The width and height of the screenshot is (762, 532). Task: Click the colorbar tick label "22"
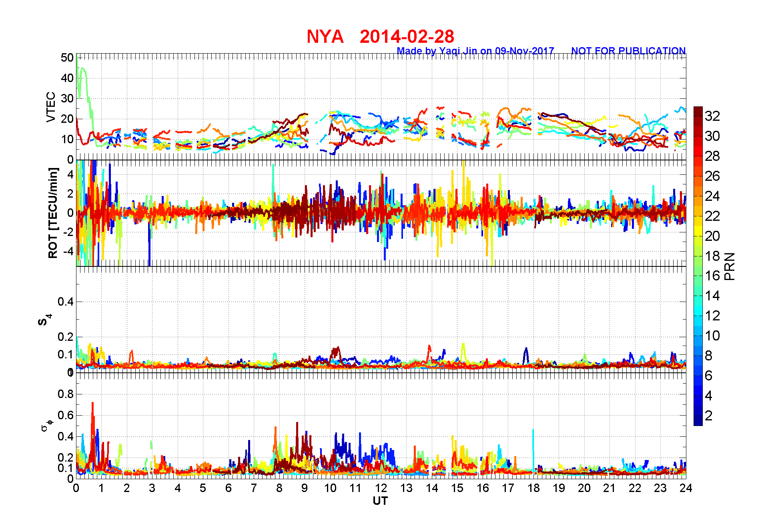[x=712, y=216]
